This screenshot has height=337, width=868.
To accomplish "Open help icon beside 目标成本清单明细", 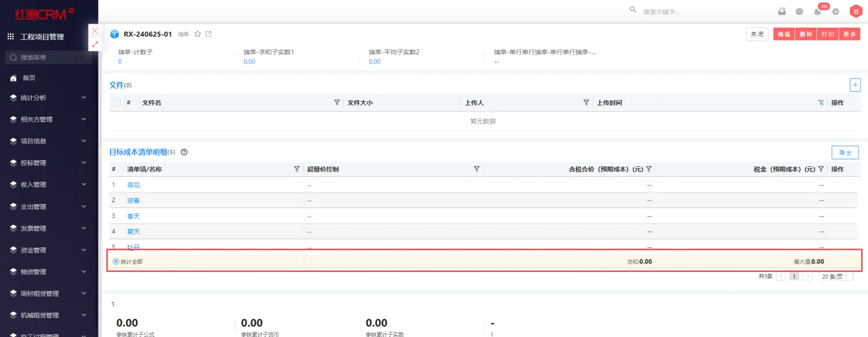I will 184,153.
